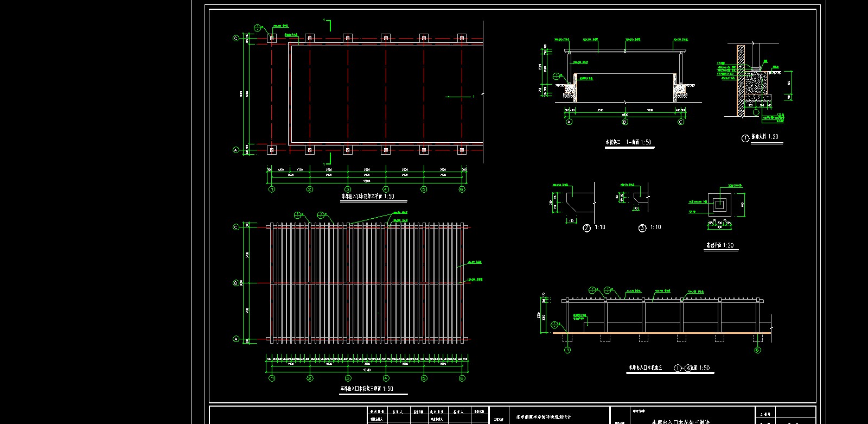Select grid bubble 4 under the slatted roof plan
Screen dimensions: 868x424
pyautogui.click(x=386, y=378)
